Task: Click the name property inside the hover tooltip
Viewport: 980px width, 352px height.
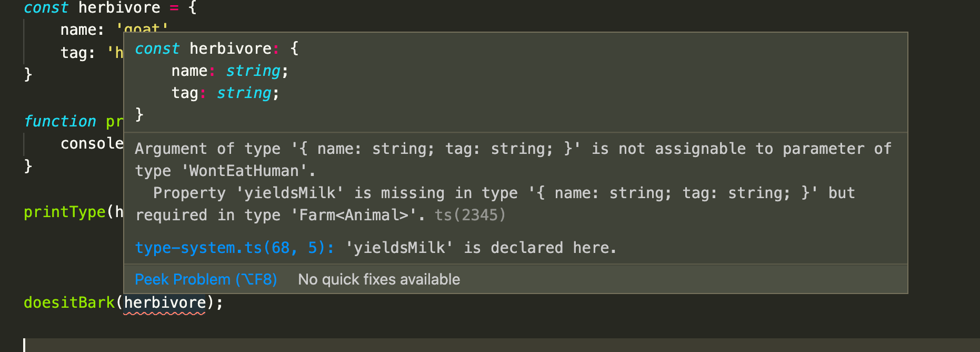Action: (189, 70)
